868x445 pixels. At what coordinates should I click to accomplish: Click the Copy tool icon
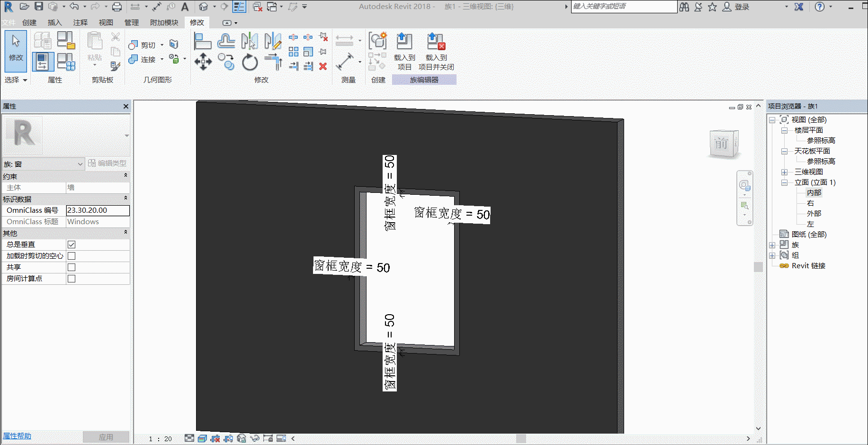226,62
